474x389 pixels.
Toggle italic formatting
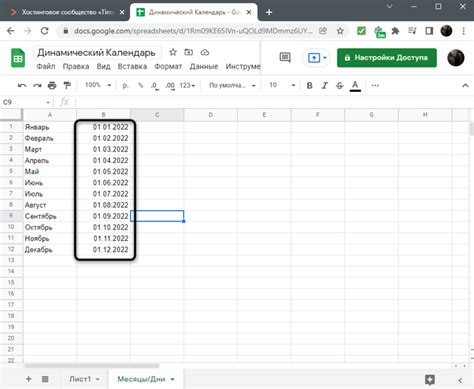[324, 86]
